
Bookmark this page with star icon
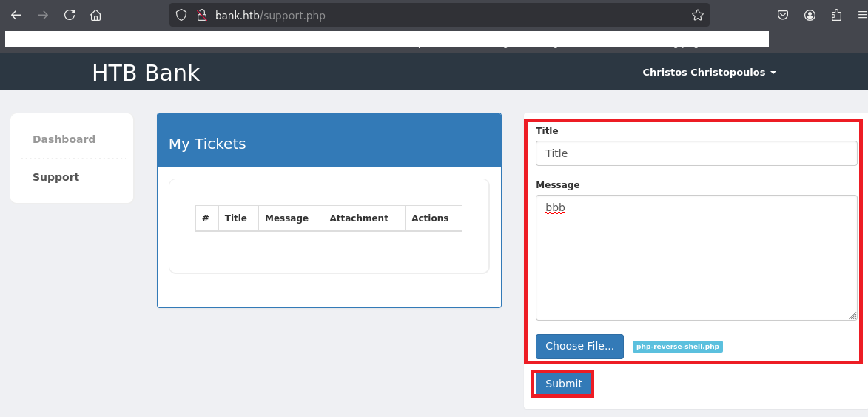click(697, 15)
